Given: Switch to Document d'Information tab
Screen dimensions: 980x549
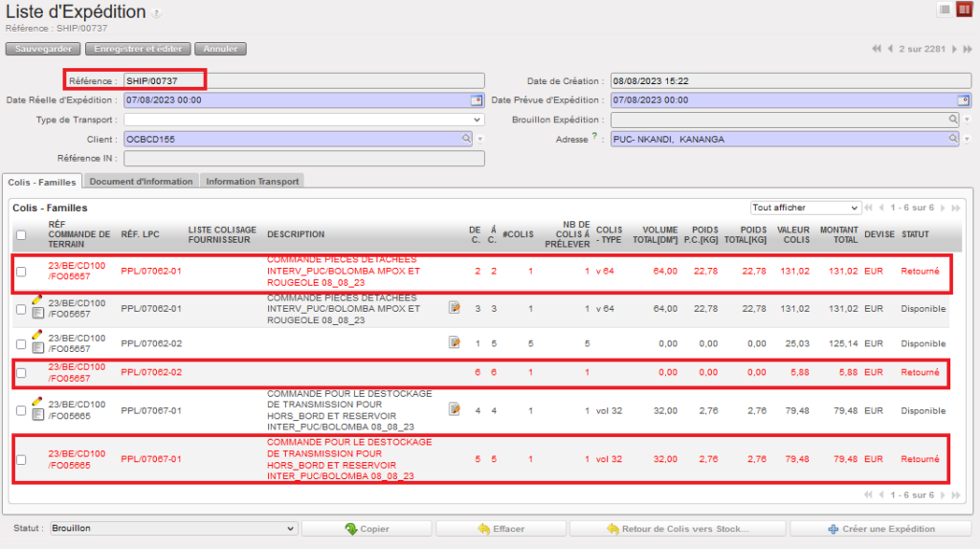Looking at the screenshot, I should (142, 182).
